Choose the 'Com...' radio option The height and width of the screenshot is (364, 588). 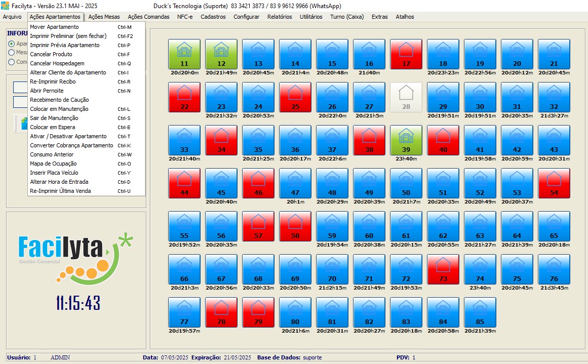[11, 62]
